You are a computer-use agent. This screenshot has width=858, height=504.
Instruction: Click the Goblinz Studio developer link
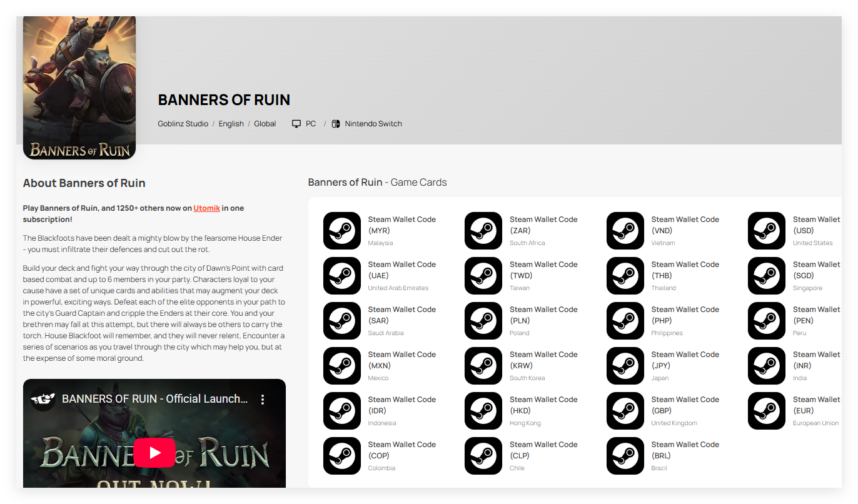coord(183,124)
